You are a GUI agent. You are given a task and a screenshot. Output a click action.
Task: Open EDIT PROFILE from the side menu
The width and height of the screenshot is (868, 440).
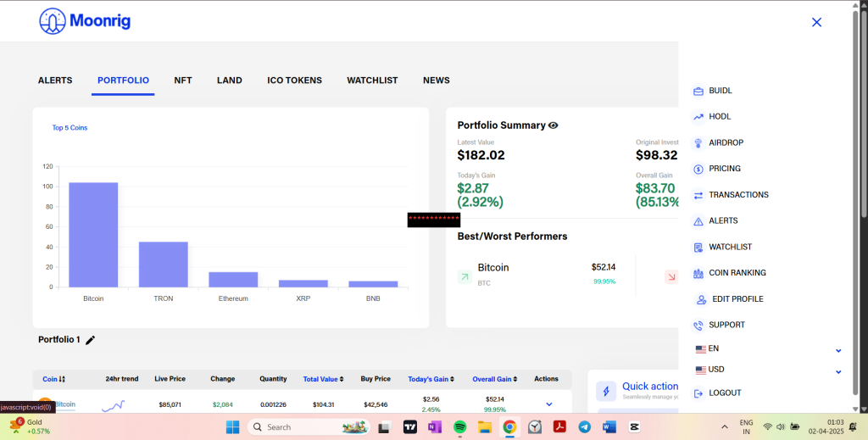point(737,299)
